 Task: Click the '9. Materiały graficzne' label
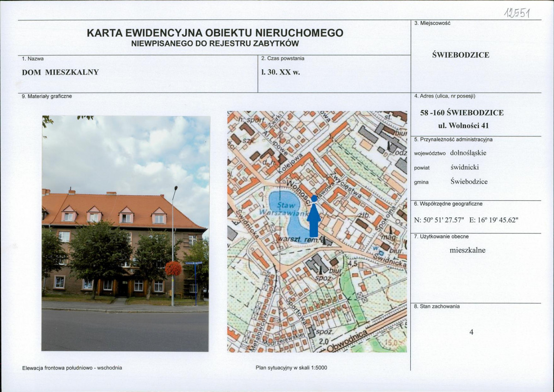tap(47, 96)
